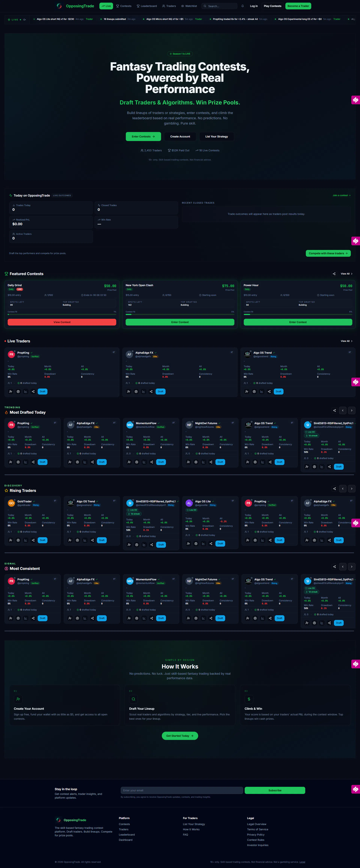This screenshot has width=360, height=868.
Task: Share PropKing's card in Live Traders
Action: tap(33, 392)
